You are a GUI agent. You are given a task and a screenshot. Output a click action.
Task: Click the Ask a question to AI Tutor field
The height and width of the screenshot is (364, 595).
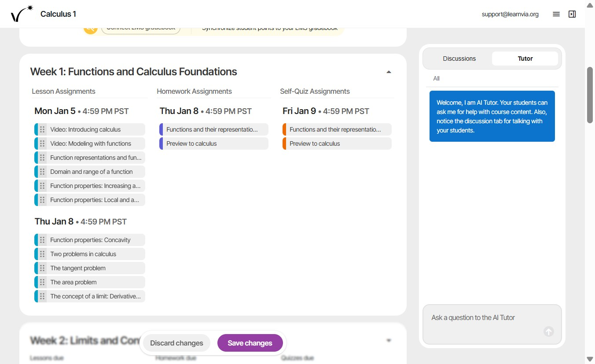(x=492, y=324)
